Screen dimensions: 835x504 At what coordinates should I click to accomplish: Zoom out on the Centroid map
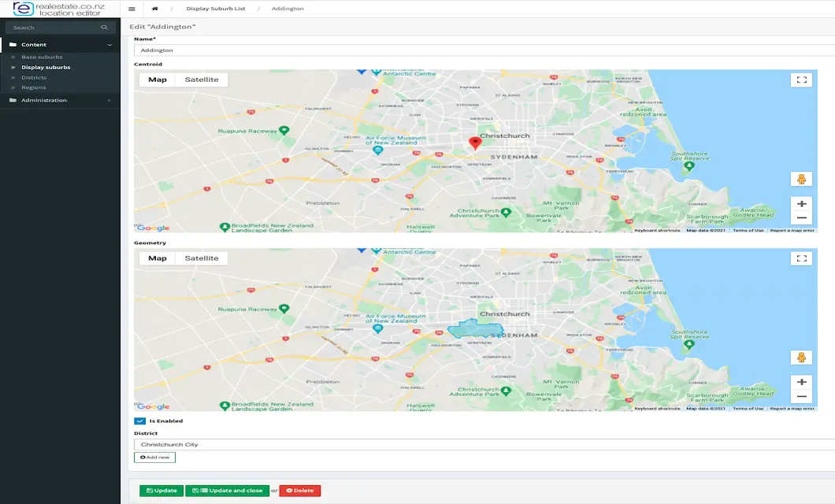[x=801, y=217]
